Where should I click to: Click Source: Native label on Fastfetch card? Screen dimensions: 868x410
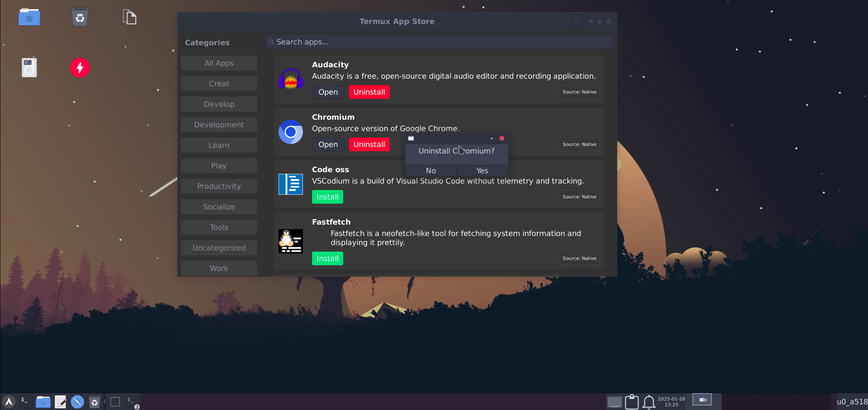(579, 258)
